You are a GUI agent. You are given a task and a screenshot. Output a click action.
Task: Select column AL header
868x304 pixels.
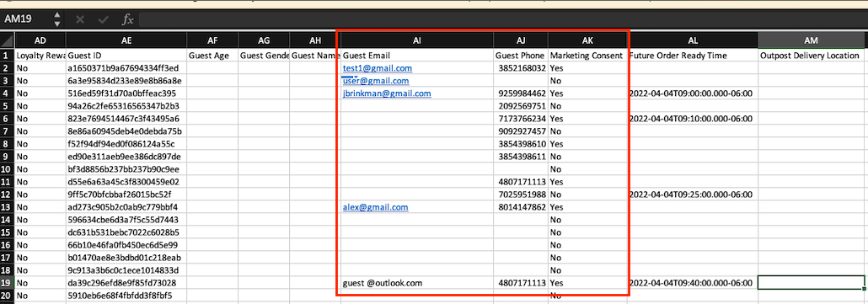pos(693,40)
